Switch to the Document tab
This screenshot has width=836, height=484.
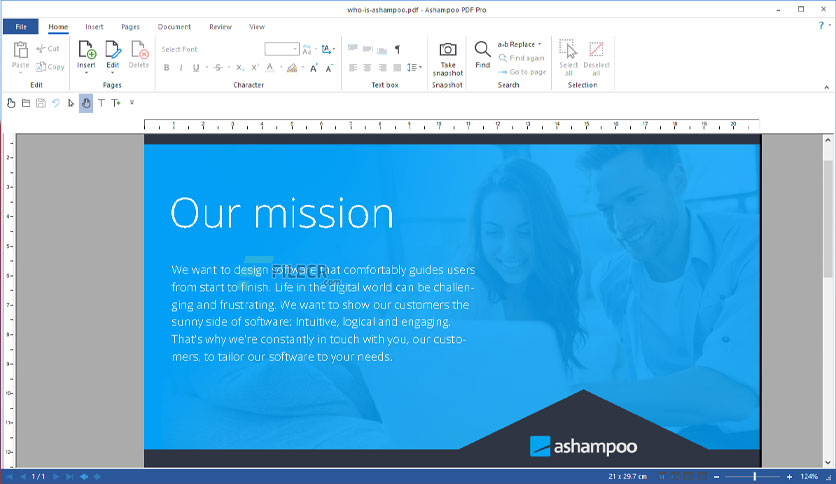pyautogui.click(x=174, y=27)
